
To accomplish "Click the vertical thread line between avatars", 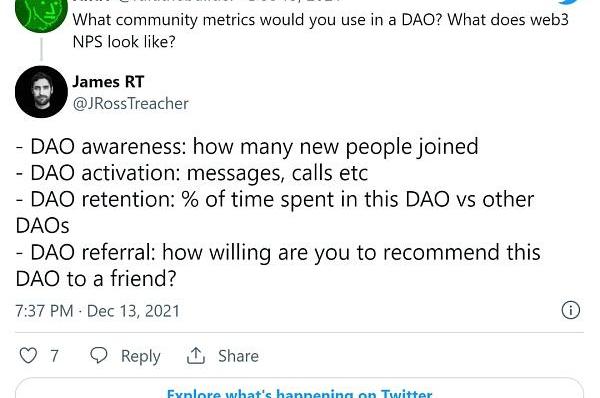I will click(41, 49).
